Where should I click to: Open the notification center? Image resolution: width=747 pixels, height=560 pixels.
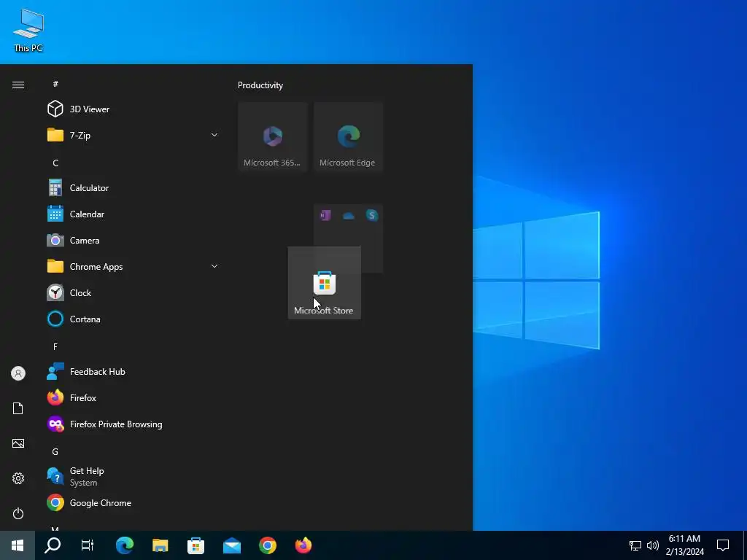point(723,545)
